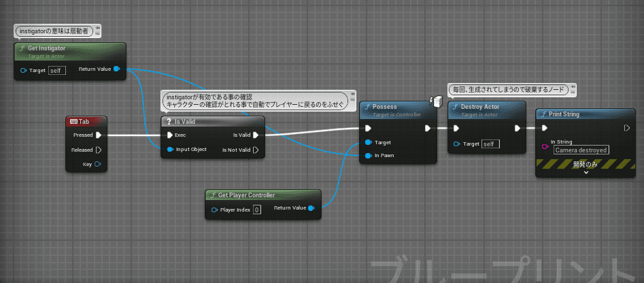Click the self field on Get Instigator Target
This screenshot has height=283, width=644.
tap(57, 70)
